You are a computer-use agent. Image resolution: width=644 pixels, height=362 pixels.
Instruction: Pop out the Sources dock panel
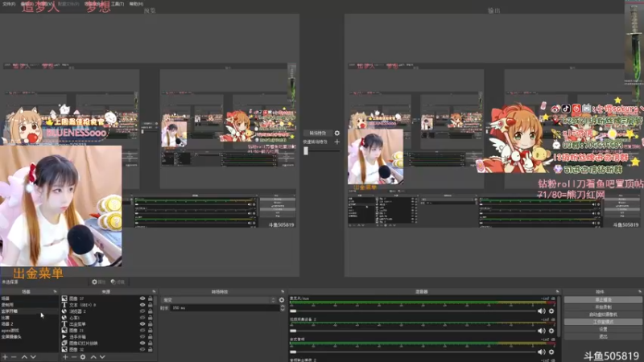(154, 291)
